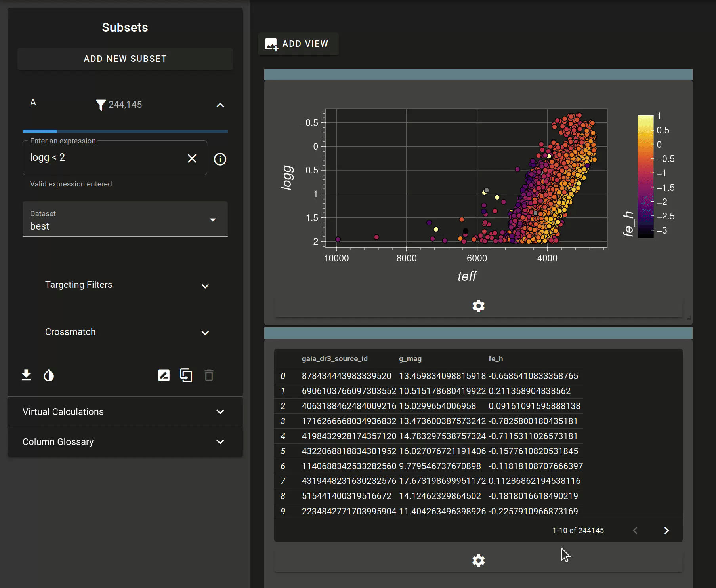Click the invert subset droplet icon

49,375
